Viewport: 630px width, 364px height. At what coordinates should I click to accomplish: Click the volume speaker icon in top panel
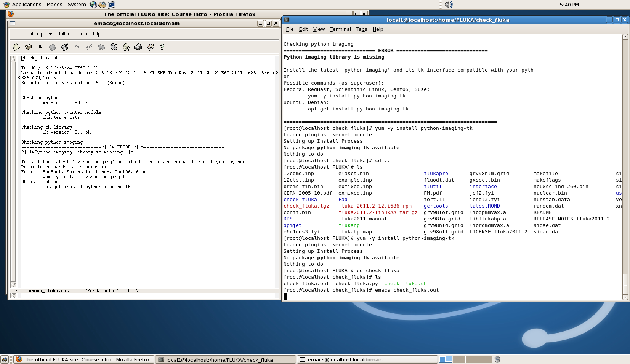coord(449,5)
